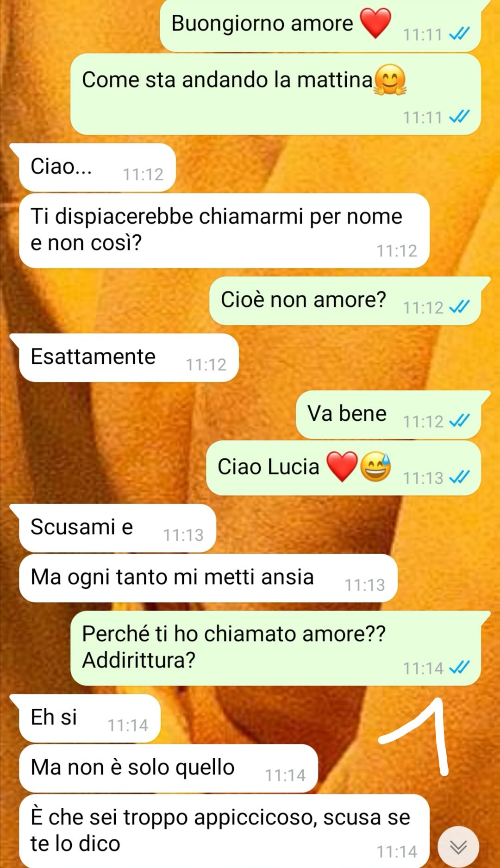Select the 'sei troppo appiccicoso' message bubble
The width and height of the screenshot is (500, 868).
(x=224, y=831)
